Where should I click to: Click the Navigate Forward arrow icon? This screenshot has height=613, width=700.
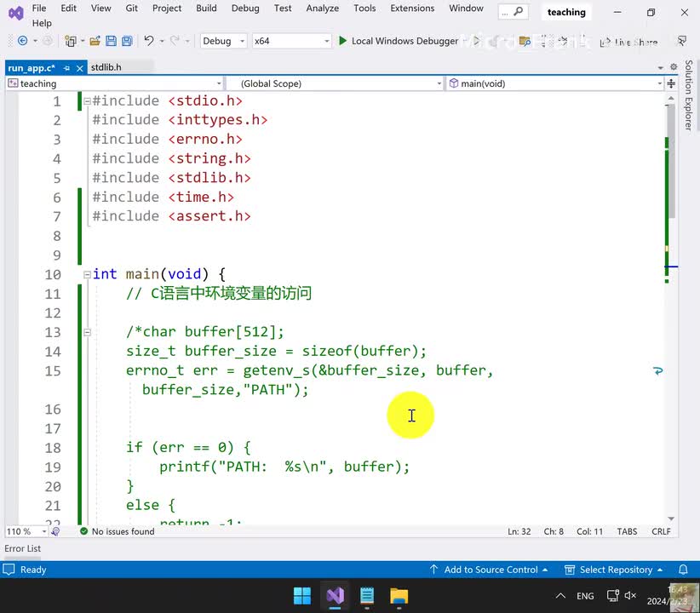[48, 41]
